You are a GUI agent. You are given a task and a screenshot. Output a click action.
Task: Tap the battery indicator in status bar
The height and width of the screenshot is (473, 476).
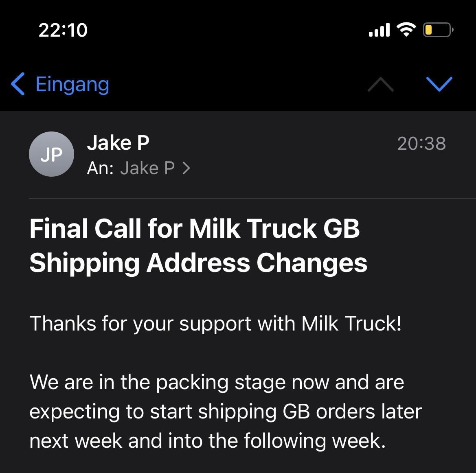click(438, 30)
